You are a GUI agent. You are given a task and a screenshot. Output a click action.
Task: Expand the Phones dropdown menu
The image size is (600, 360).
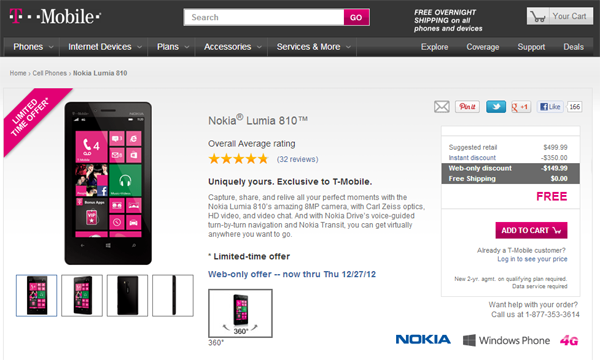(x=33, y=47)
